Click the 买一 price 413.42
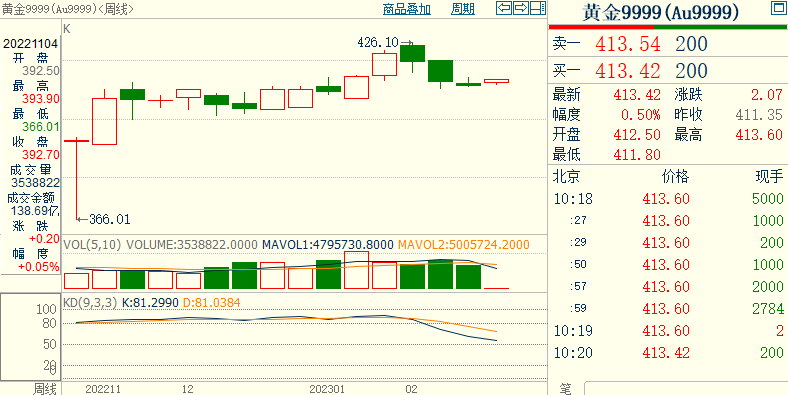 tap(628, 71)
